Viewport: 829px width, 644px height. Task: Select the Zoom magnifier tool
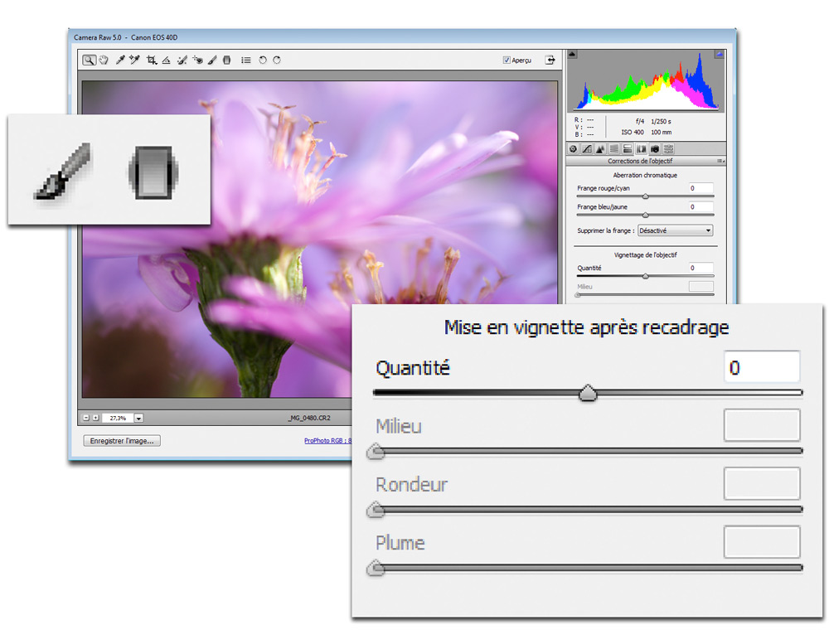point(89,61)
